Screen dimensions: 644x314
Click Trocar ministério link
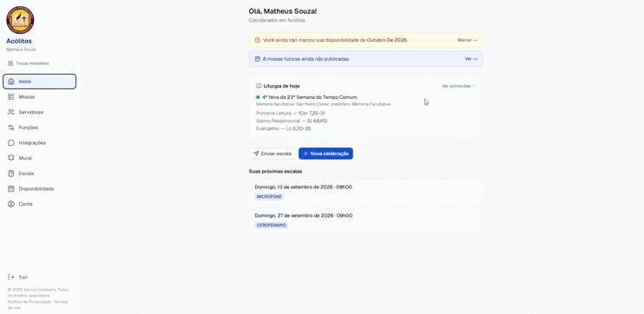pyautogui.click(x=29, y=63)
